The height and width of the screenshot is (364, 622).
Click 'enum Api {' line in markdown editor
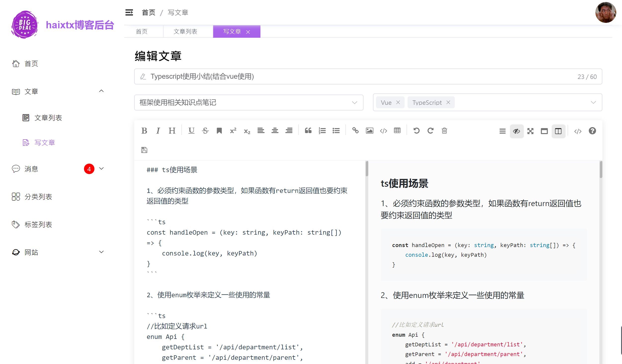[166, 337]
